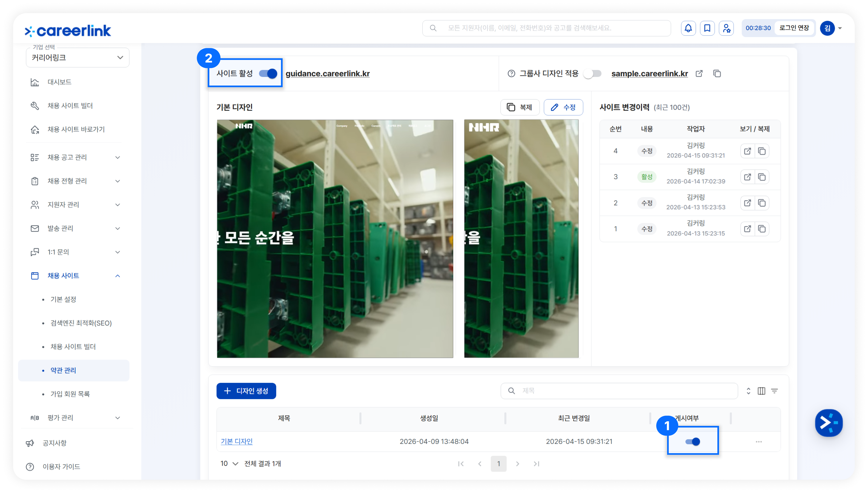Enable 그룹사 디자인 적용 toggle
Image resolution: width=868 pixels, height=493 pixels.
click(x=593, y=73)
